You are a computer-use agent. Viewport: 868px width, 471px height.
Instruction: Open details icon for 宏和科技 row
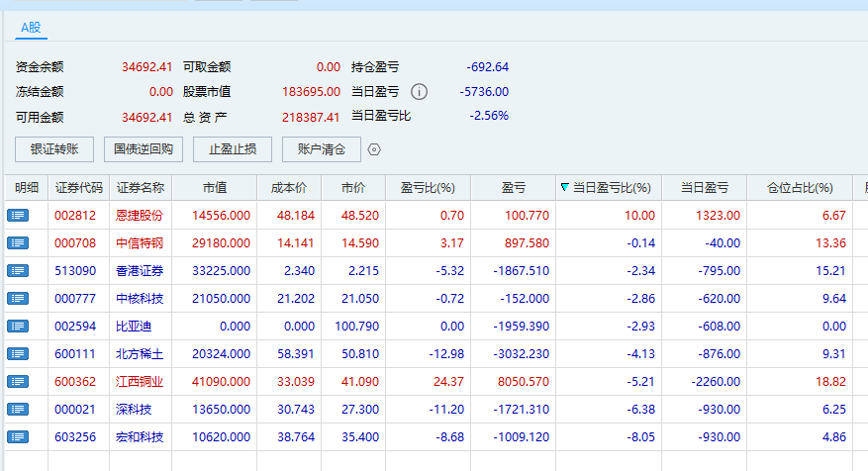[18, 436]
